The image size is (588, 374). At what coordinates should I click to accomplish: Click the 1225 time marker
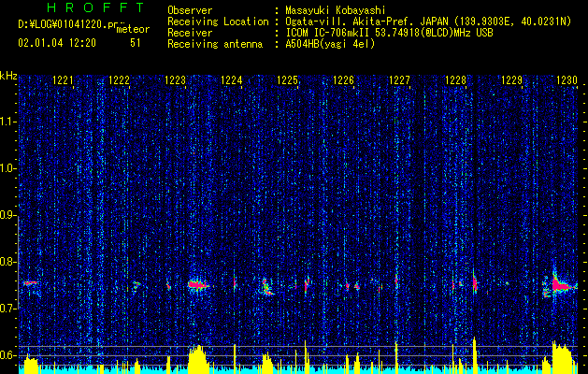[x=287, y=80]
